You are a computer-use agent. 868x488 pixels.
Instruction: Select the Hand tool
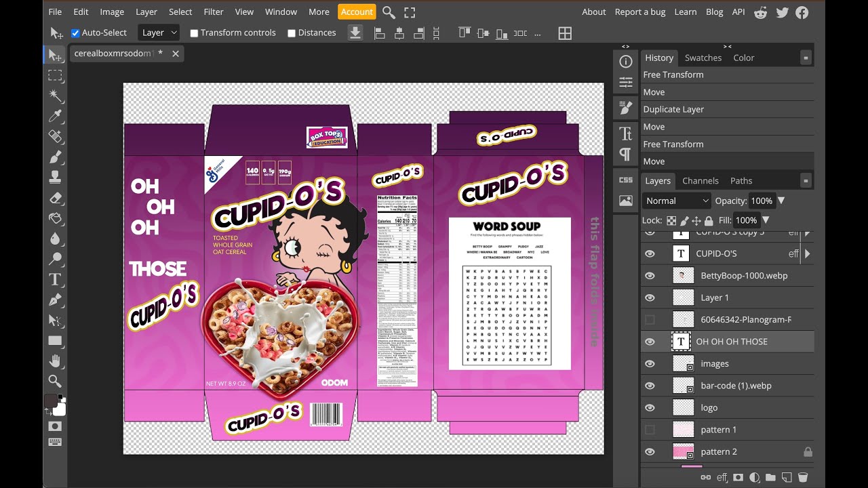55,361
